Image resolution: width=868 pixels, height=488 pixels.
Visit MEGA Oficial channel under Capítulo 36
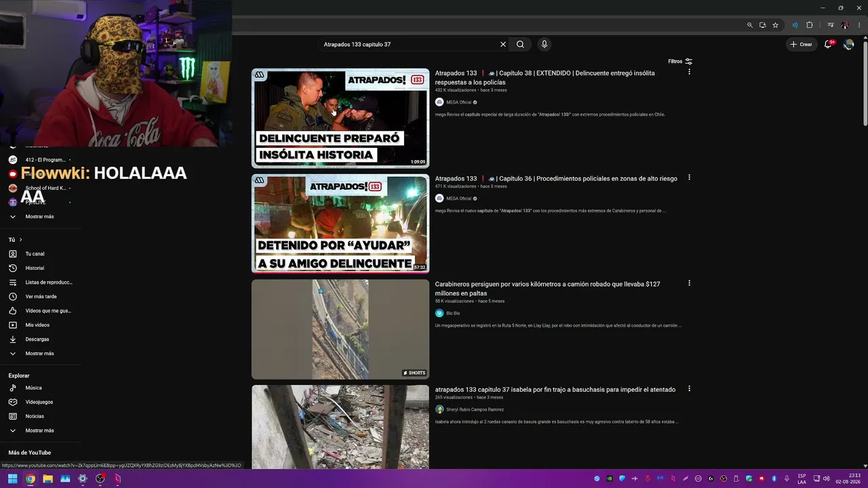458,199
